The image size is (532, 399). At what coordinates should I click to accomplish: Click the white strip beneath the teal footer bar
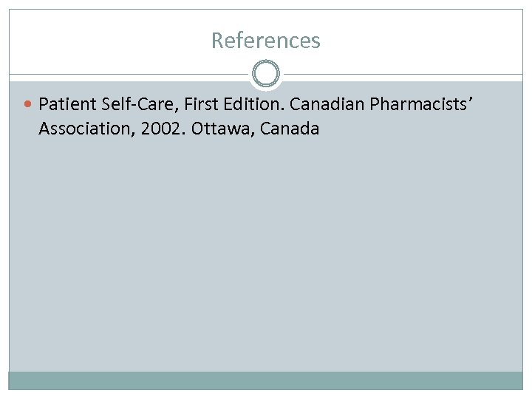click(x=266, y=393)
